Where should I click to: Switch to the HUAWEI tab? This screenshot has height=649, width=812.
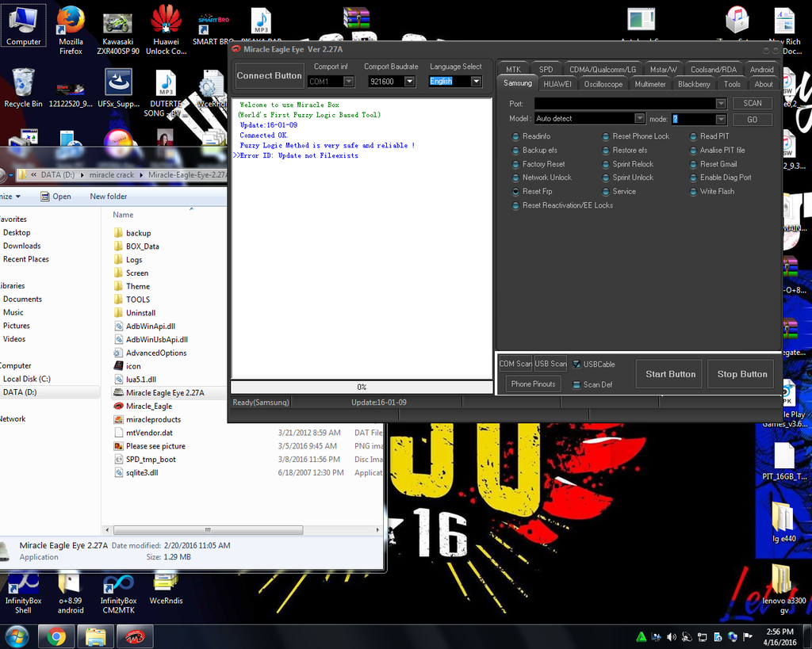pyautogui.click(x=557, y=84)
